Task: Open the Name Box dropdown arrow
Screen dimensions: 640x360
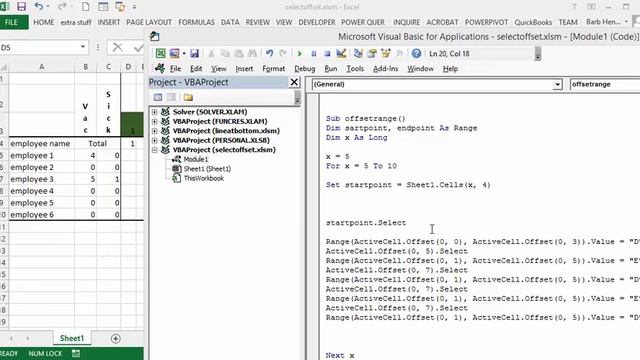Action: 83,47
